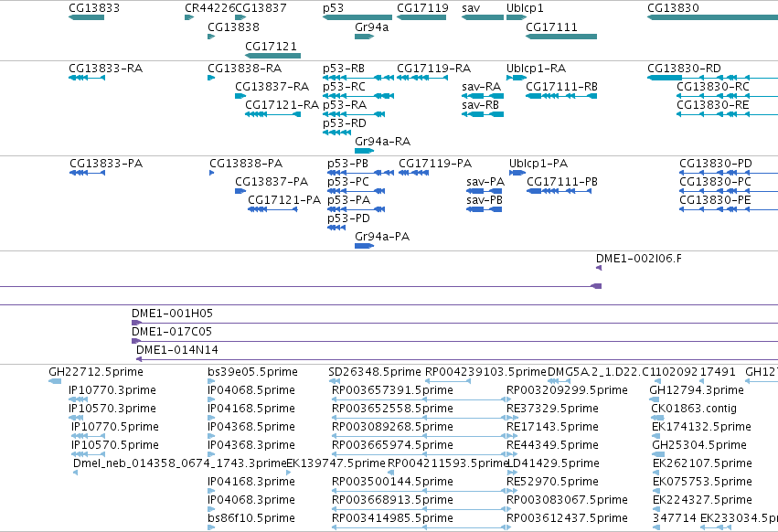Select the CG13830 gene feature
778x532 pixels.
712,17
